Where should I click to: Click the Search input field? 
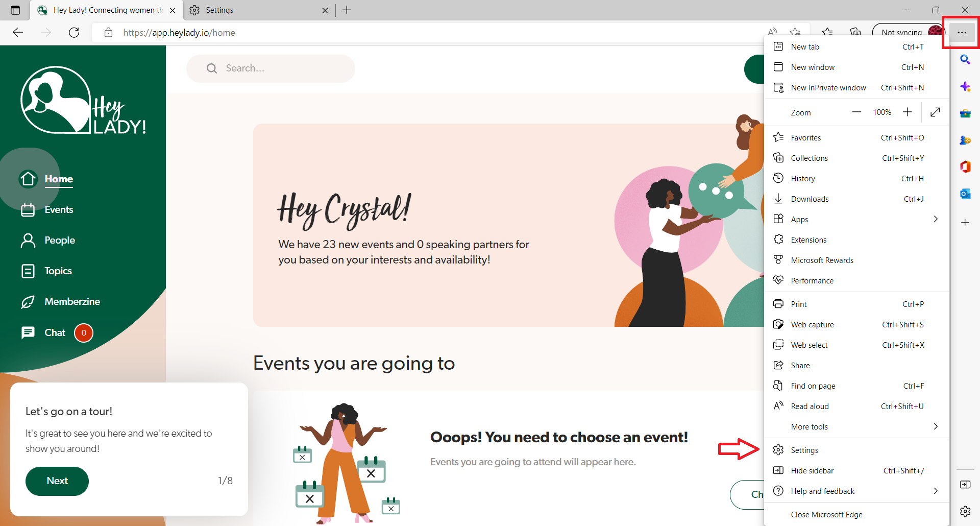[x=271, y=68]
